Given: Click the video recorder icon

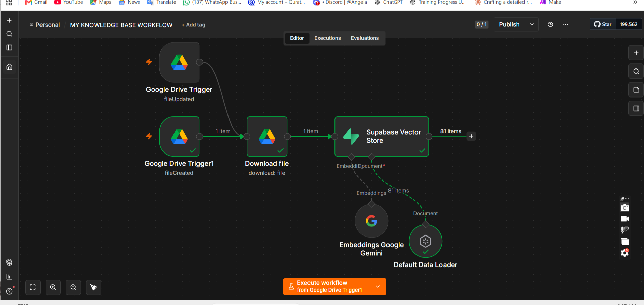Looking at the screenshot, I should click(x=625, y=219).
